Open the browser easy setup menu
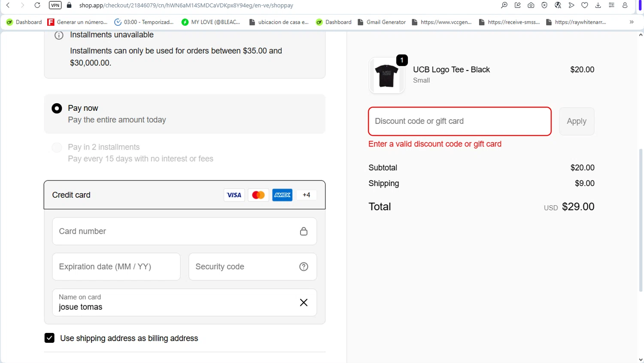This screenshot has height=363, width=644. coord(611,6)
